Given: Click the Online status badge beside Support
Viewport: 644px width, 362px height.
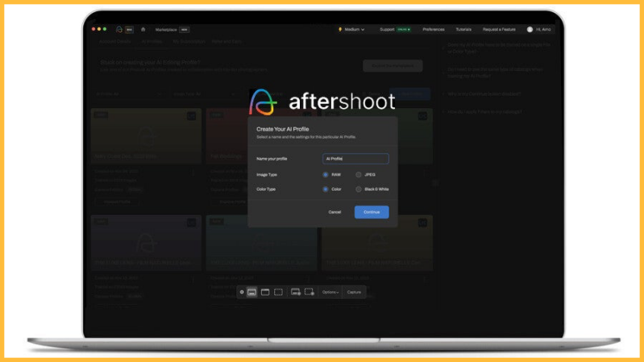Looking at the screenshot, I should (403, 30).
